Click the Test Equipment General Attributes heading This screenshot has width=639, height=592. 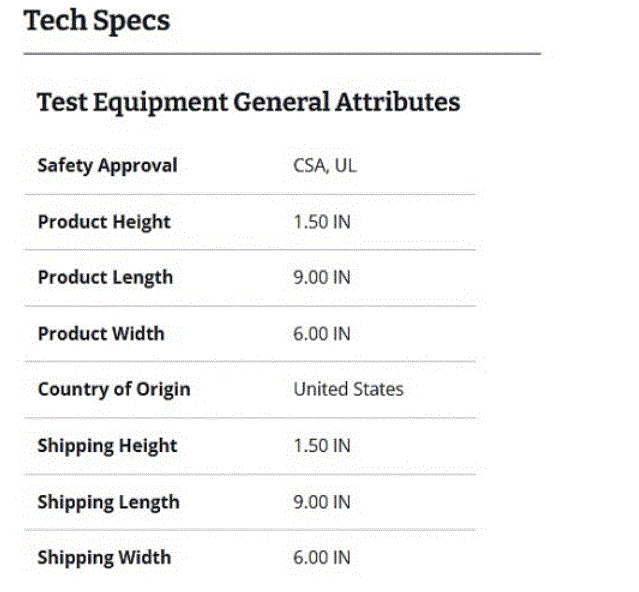248,102
